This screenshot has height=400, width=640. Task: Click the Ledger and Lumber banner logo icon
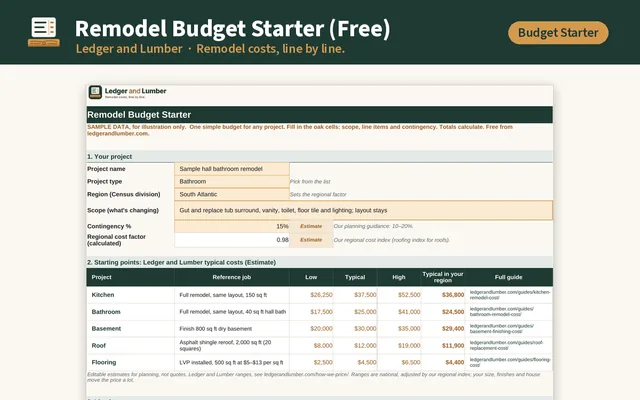(44, 32)
